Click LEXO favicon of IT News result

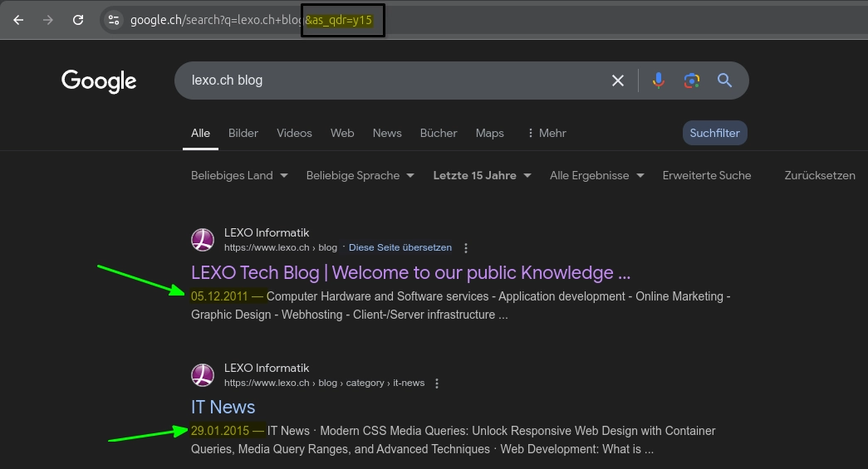coord(203,375)
